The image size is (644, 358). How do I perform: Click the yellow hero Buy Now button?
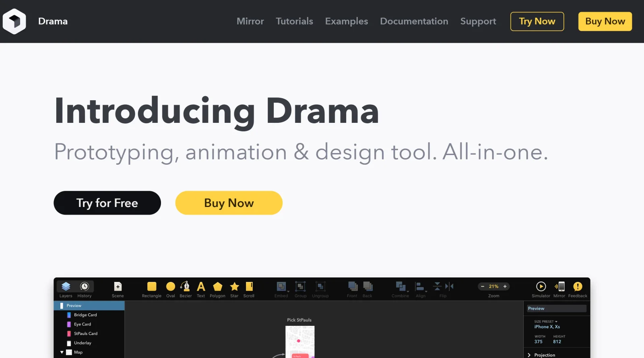pos(229,203)
